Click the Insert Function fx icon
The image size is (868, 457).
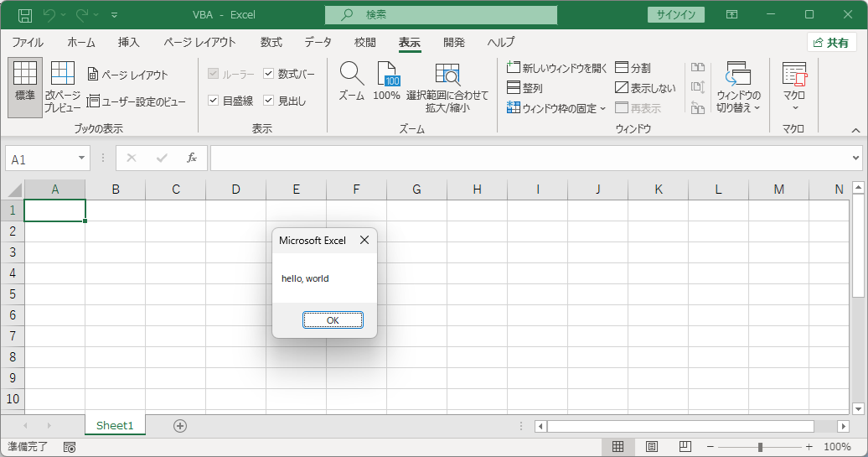pos(192,158)
